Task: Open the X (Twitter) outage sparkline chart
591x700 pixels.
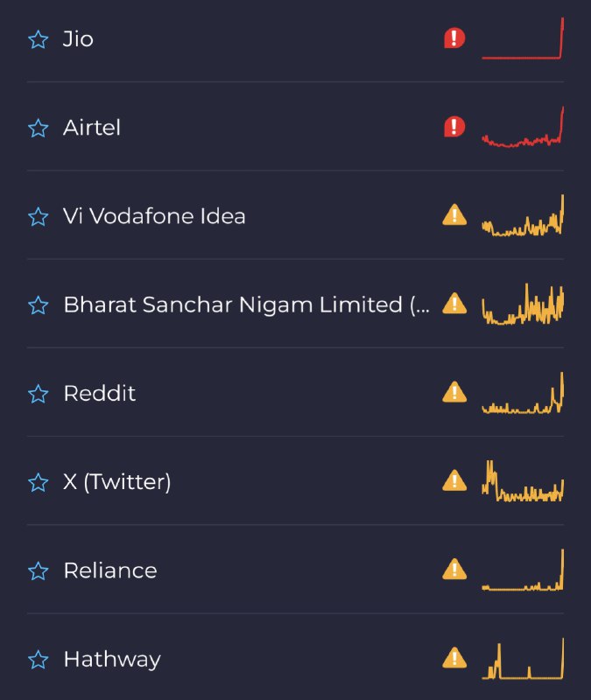Action: coord(523,481)
